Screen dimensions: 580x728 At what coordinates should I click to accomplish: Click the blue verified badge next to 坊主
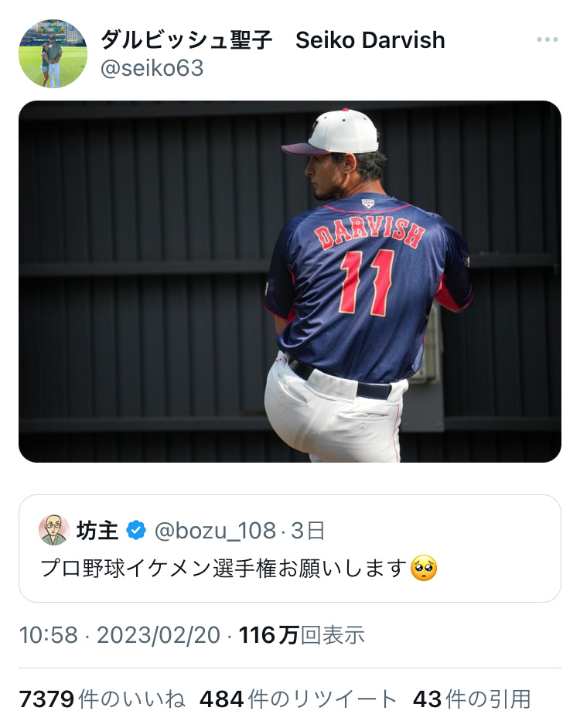point(136,530)
